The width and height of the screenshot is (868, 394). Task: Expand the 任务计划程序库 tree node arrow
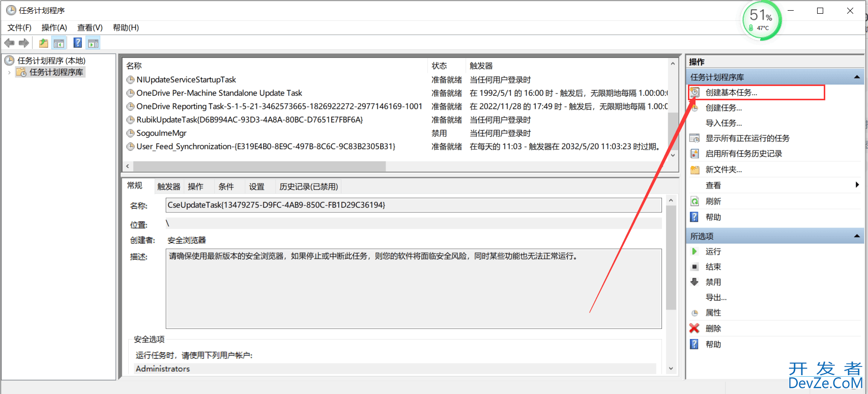(x=9, y=72)
